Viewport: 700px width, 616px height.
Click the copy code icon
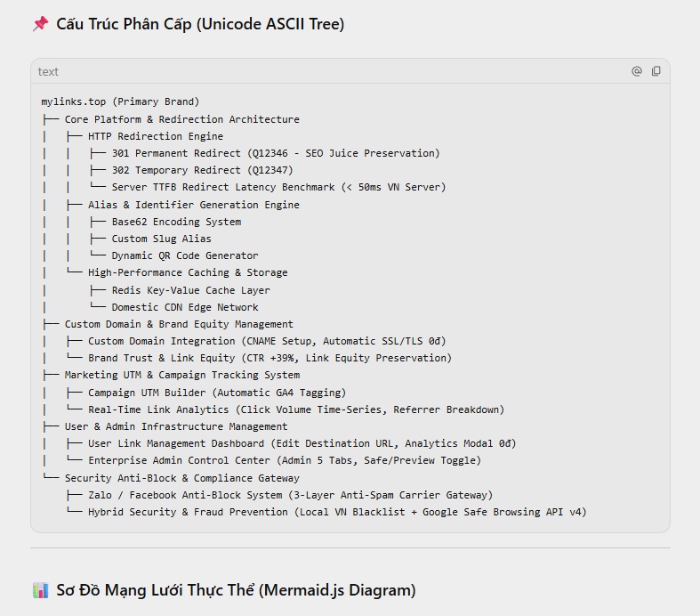point(656,71)
